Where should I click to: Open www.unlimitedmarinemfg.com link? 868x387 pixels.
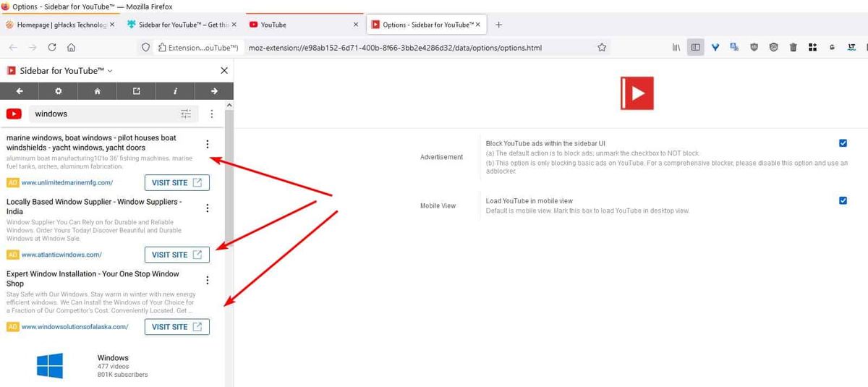tap(67, 183)
